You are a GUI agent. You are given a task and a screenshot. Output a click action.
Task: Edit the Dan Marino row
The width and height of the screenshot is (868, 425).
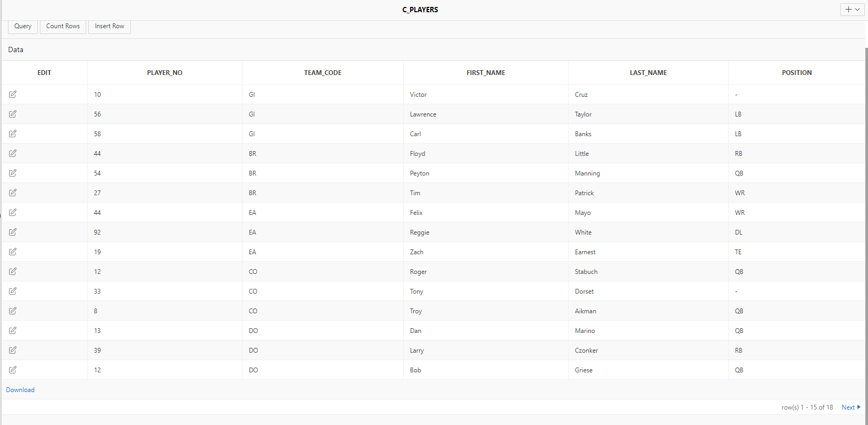[x=13, y=330]
